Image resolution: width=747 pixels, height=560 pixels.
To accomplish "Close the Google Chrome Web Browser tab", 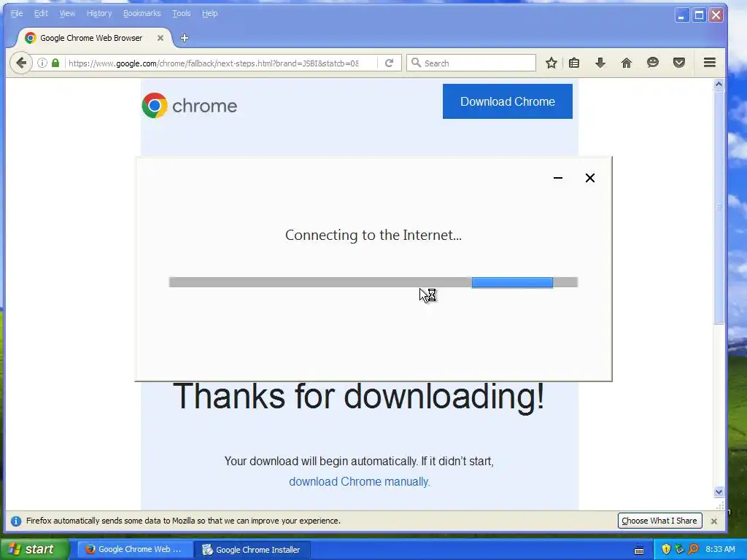I will (x=160, y=38).
